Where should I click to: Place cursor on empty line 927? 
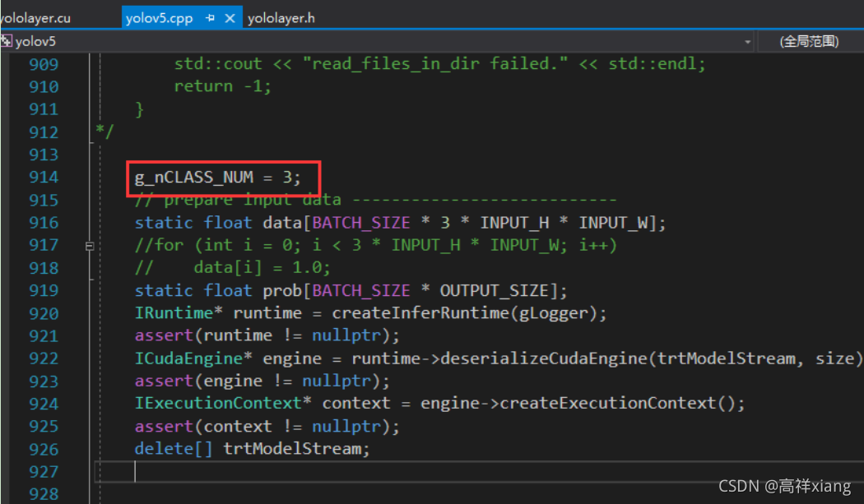(x=480, y=472)
